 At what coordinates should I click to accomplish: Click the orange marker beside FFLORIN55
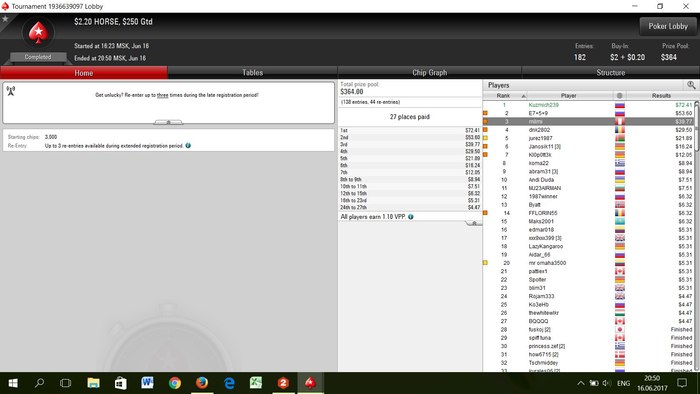coord(485,213)
